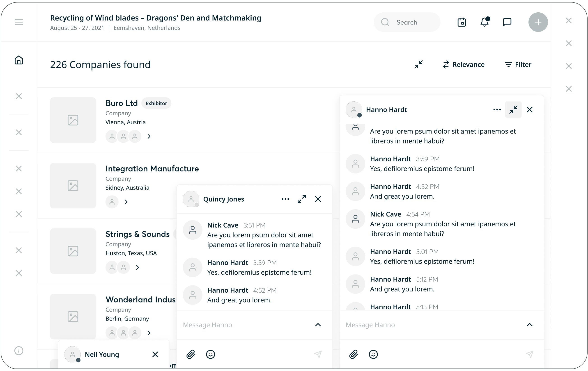588x371 pixels.
Task: Open the chat messages icon in header
Action: (x=507, y=22)
